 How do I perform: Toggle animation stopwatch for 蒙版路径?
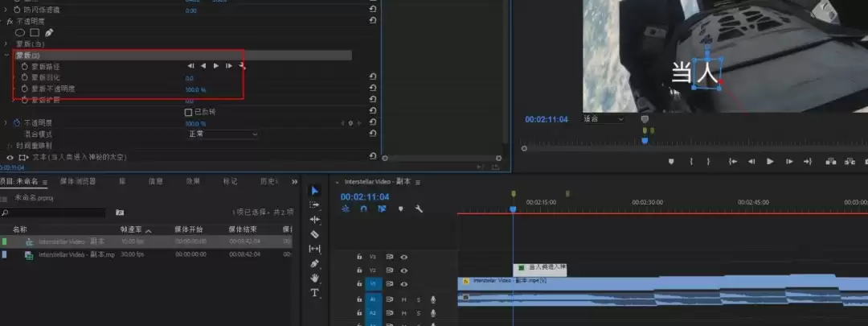24,66
